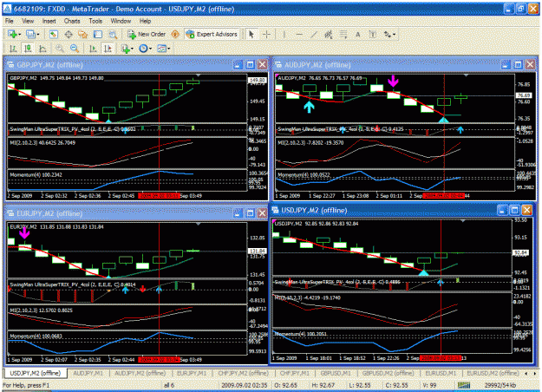This screenshot has height=392, width=542.
Task: Switch to AUDJPY,M2 (offline) tab
Action: point(140,373)
